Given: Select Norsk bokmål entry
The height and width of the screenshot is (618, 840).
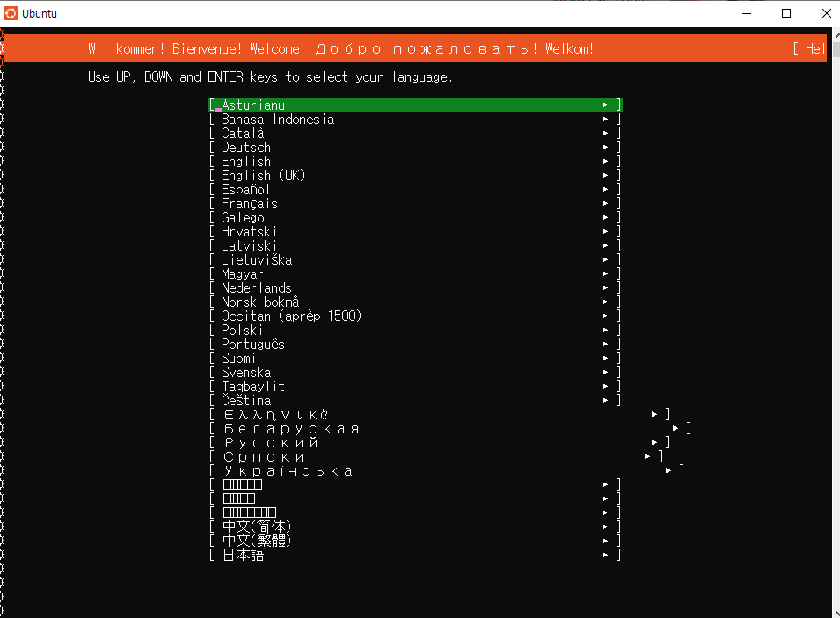Looking at the screenshot, I should (415, 302).
